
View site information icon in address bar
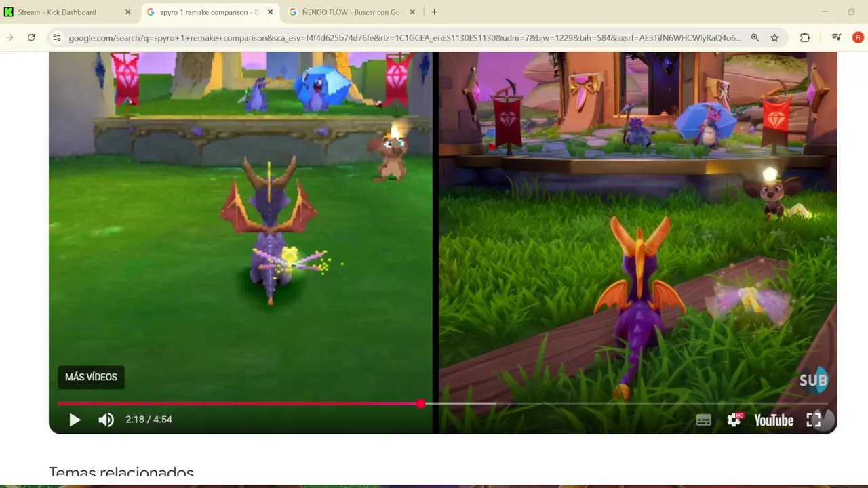coord(57,38)
